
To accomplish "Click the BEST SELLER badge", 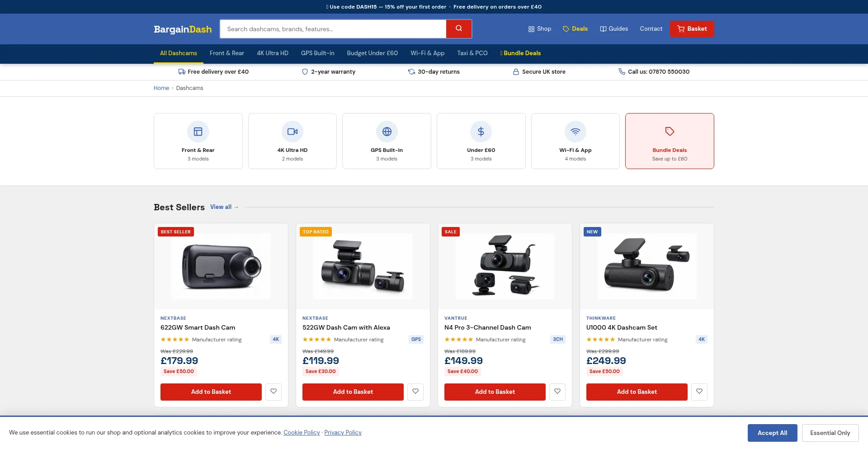I will [x=176, y=232].
